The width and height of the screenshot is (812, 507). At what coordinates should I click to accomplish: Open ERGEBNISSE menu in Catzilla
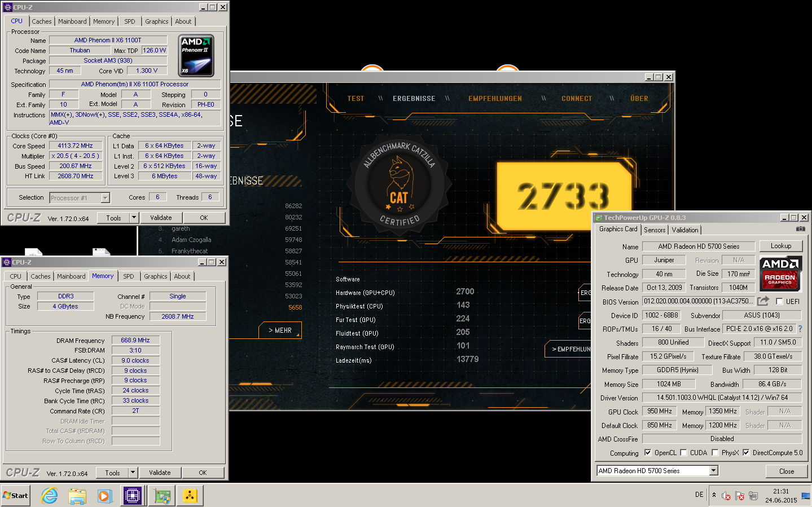(414, 99)
